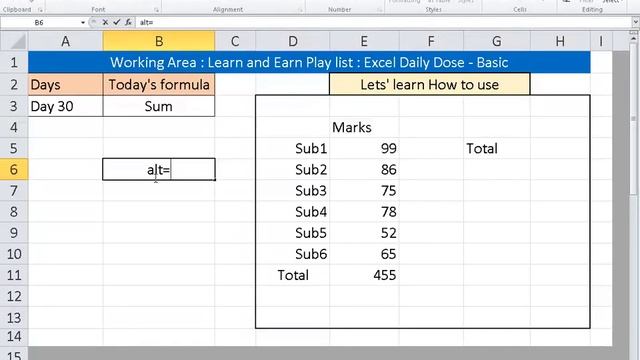
Task: Click the Select All corner button
Action: point(14,41)
